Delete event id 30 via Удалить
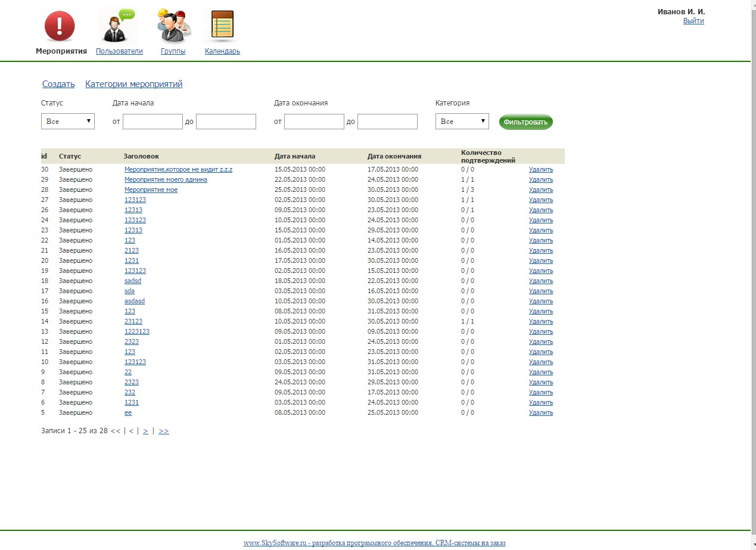756x550 pixels. [541, 170]
